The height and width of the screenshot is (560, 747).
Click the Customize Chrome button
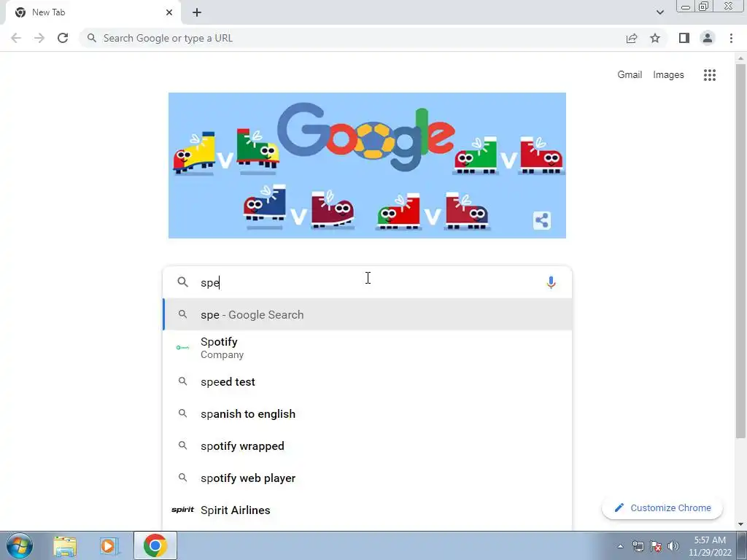click(x=662, y=508)
